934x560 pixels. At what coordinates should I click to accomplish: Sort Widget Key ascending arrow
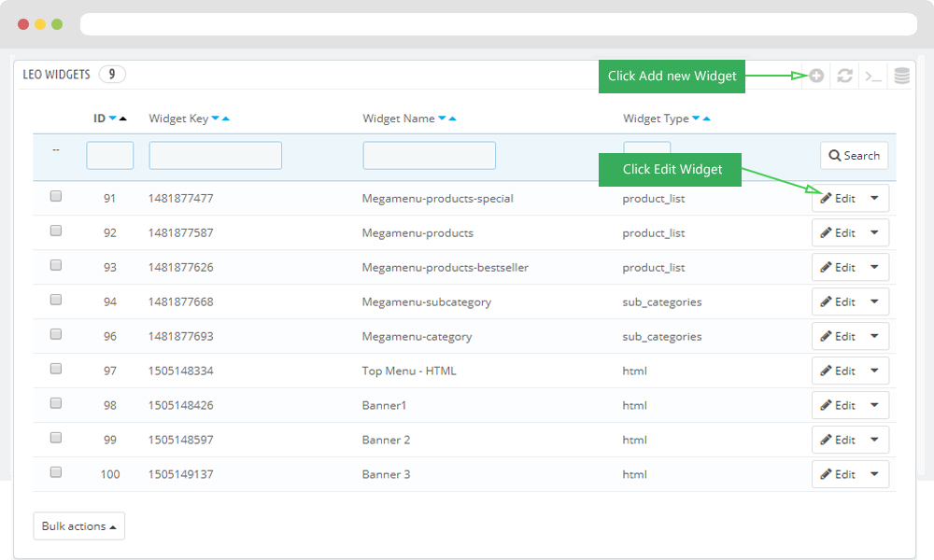225,119
